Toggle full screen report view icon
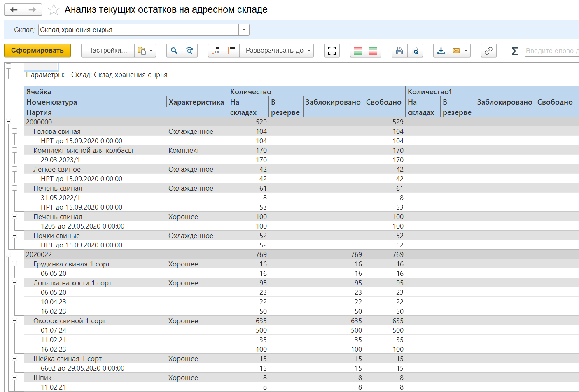 coord(332,51)
